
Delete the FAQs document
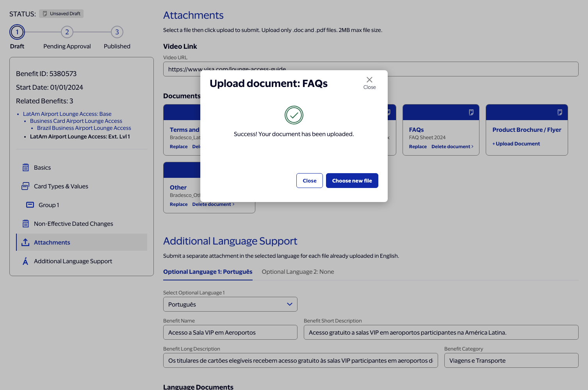pyautogui.click(x=452, y=147)
